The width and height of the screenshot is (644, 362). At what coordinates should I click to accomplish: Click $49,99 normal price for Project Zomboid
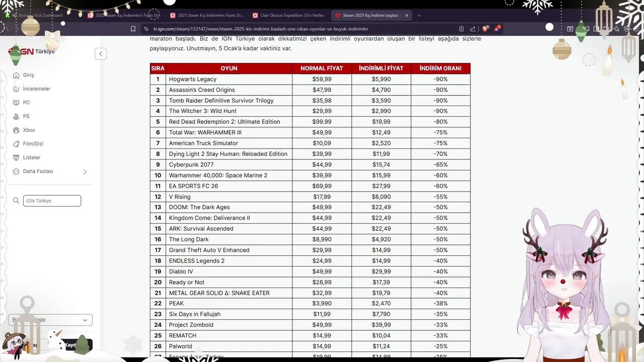[x=321, y=325]
